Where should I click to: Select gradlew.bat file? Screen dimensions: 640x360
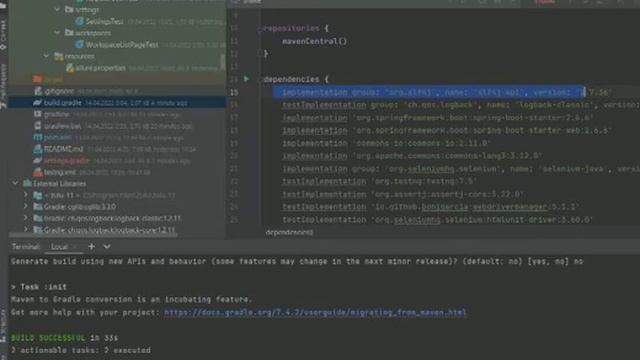[62, 126]
